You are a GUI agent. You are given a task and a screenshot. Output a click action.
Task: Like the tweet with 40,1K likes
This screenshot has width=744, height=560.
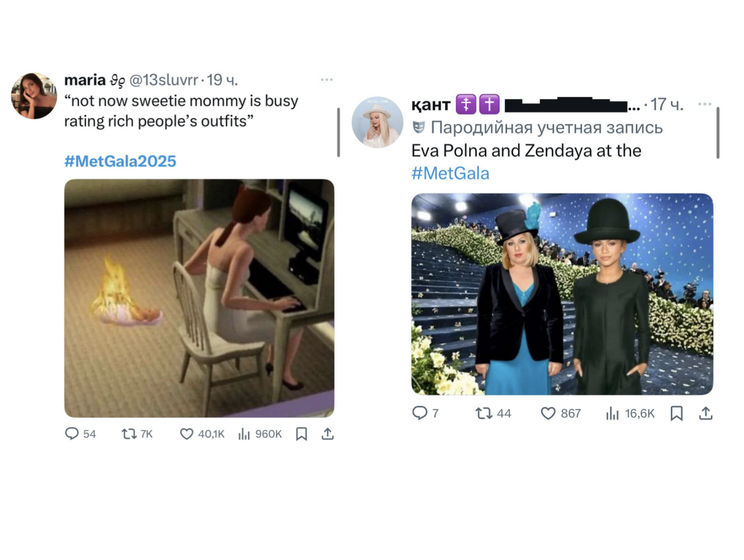point(187,434)
